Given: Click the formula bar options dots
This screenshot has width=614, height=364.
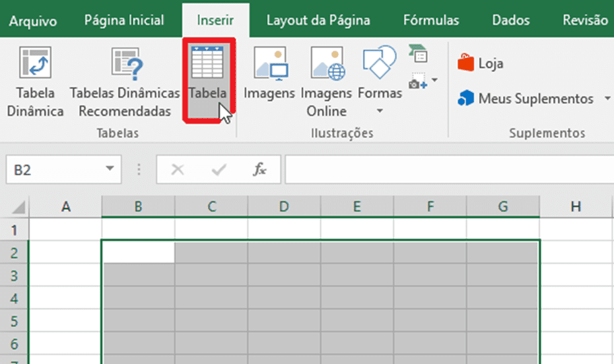Looking at the screenshot, I should pos(139,169).
